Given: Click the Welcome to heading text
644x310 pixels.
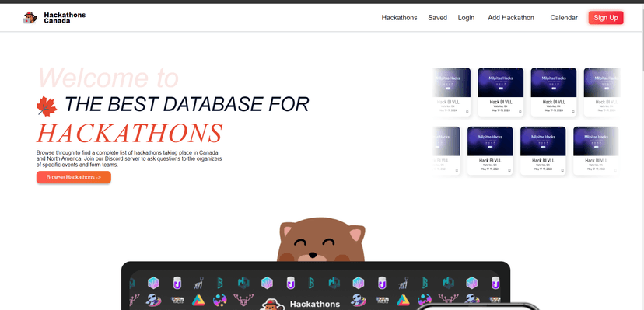Looking at the screenshot, I should 108,78.
